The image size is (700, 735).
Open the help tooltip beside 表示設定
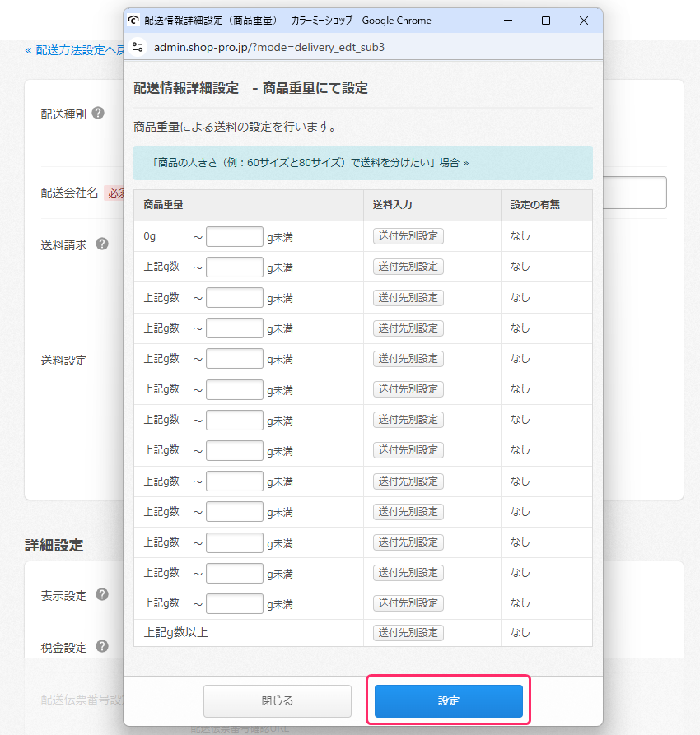(x=102, y=594)
